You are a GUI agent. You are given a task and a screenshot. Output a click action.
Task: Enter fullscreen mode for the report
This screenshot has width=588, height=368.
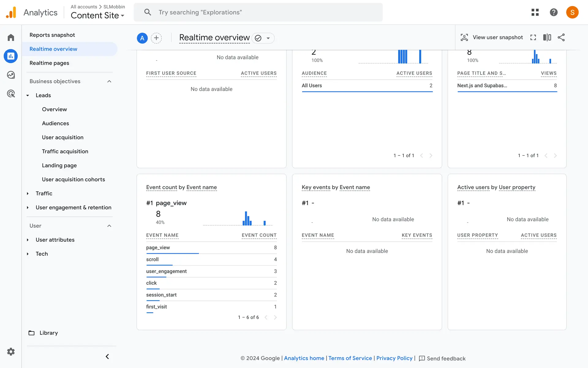tap(533, 37)
